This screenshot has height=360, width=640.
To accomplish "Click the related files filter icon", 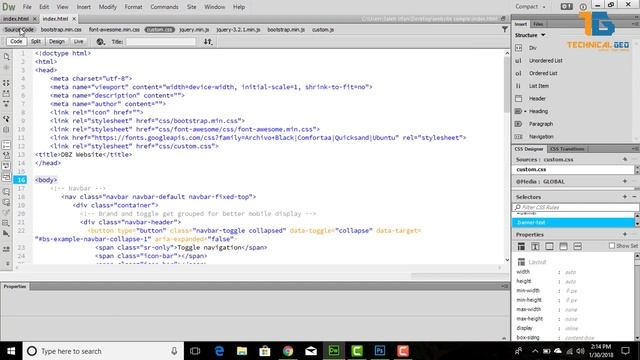I will pos(505,29).
